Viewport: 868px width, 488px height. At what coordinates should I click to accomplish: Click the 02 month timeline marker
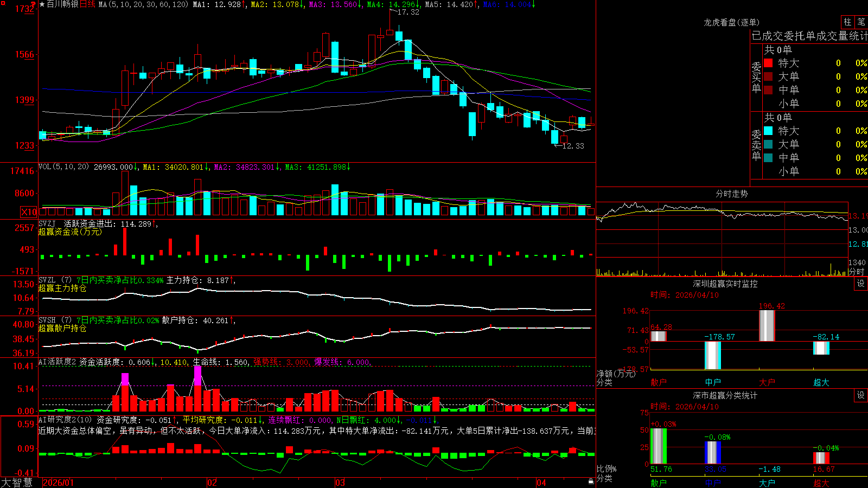pos(212,483)
